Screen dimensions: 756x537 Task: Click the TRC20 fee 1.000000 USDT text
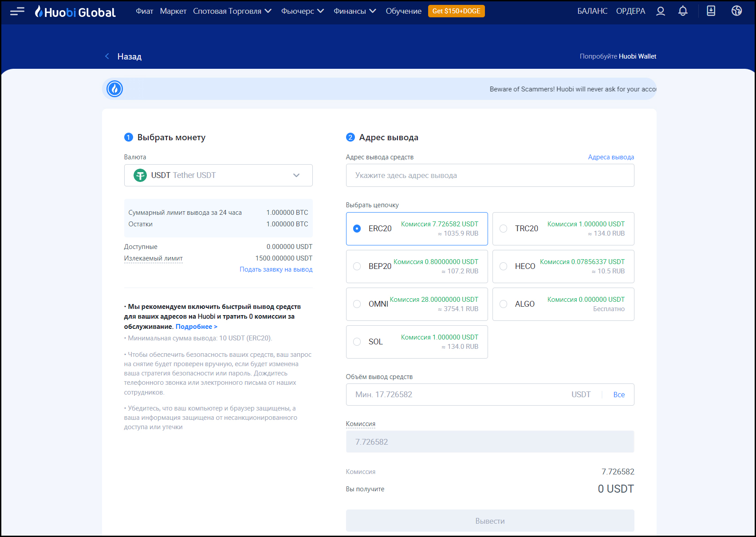[x=586, y=224]
